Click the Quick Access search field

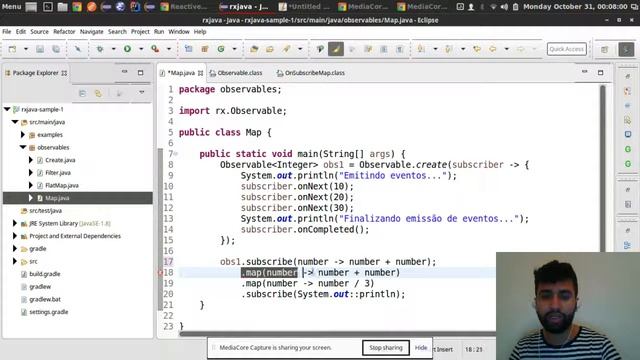click(567, 49)
